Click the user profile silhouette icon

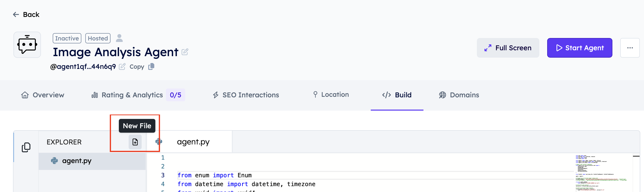click(x=119, y=38)
